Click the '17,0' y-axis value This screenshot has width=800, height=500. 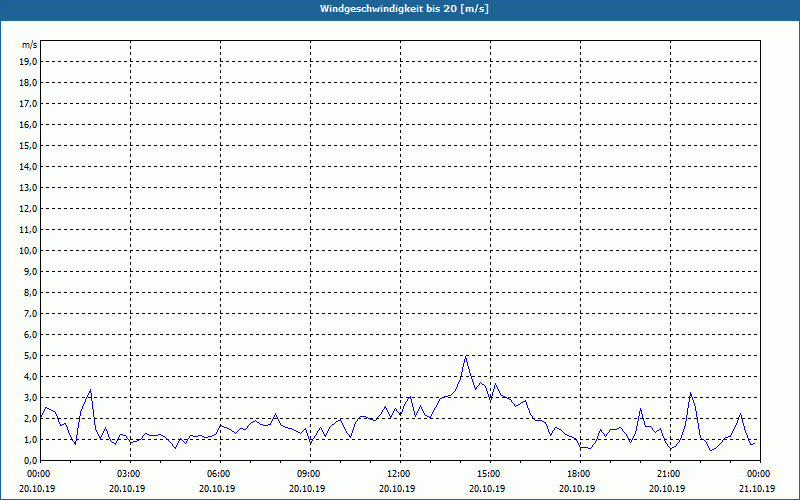click(x=29, y=104)
